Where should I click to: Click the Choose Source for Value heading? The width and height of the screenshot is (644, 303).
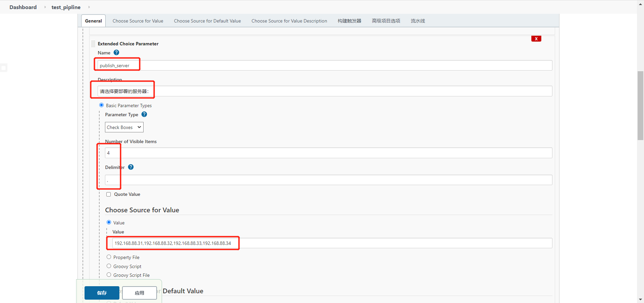coord(142,210)
